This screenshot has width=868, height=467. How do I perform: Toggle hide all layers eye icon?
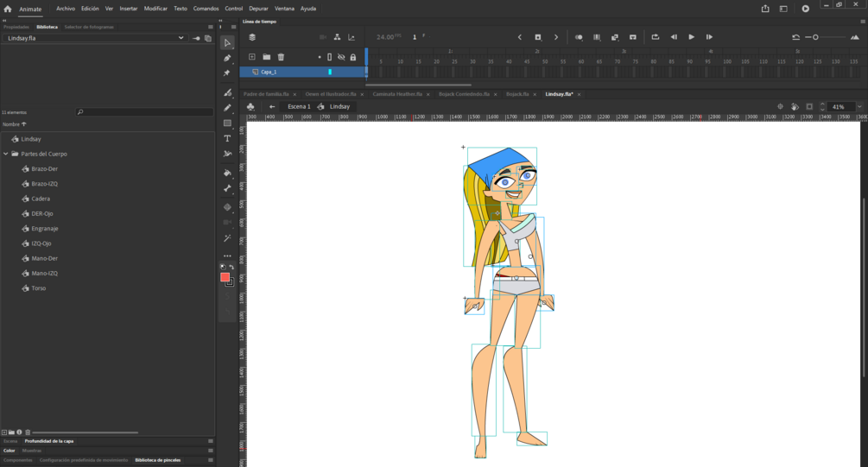341,57
